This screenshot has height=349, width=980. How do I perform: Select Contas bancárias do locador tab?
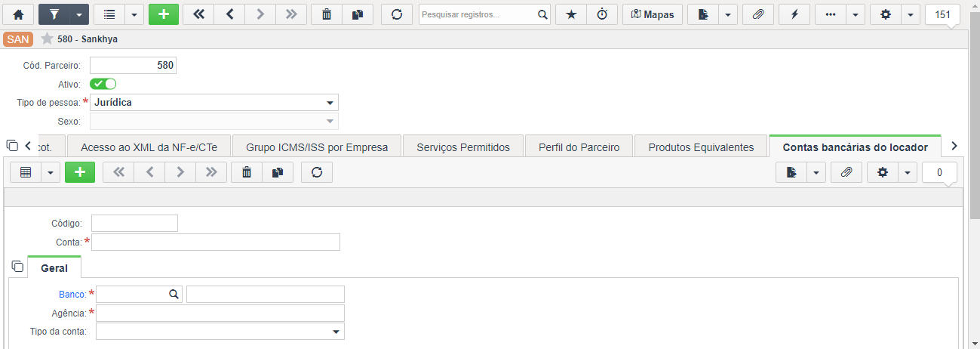pos(855,147)
